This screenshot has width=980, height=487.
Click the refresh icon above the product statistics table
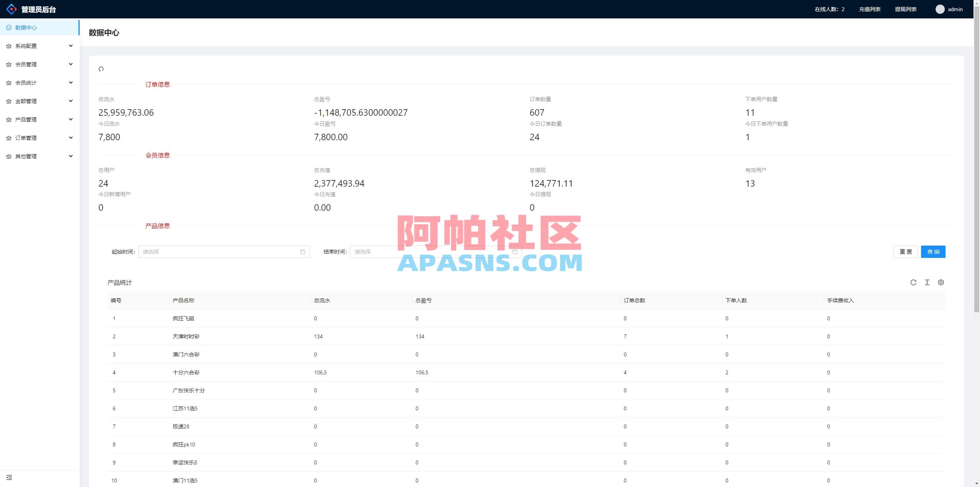[914, 282]
